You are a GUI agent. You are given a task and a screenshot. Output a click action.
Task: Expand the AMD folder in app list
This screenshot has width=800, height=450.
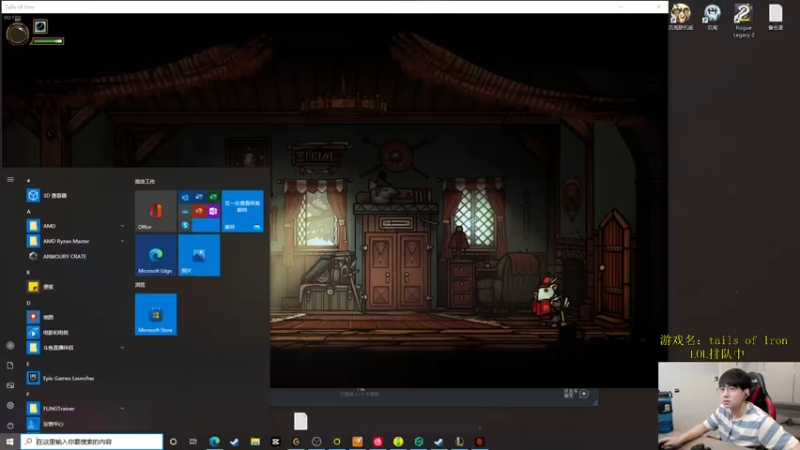pyautogui.click(x=122, y=226)
